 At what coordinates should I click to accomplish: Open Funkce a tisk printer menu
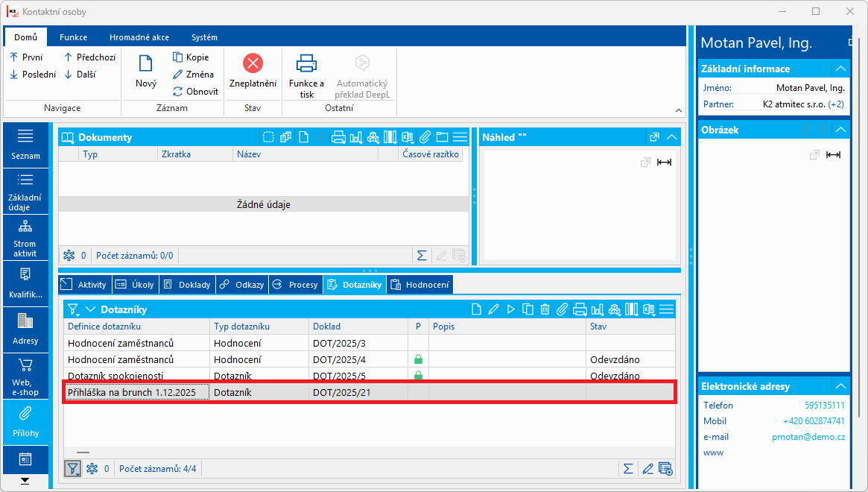pyautogui.click(x=307, y=76)
